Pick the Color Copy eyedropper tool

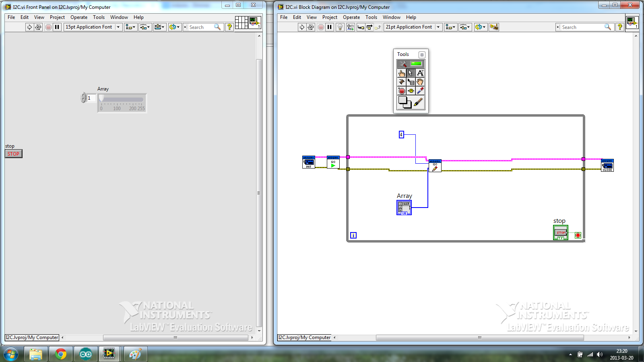[420, 90]
